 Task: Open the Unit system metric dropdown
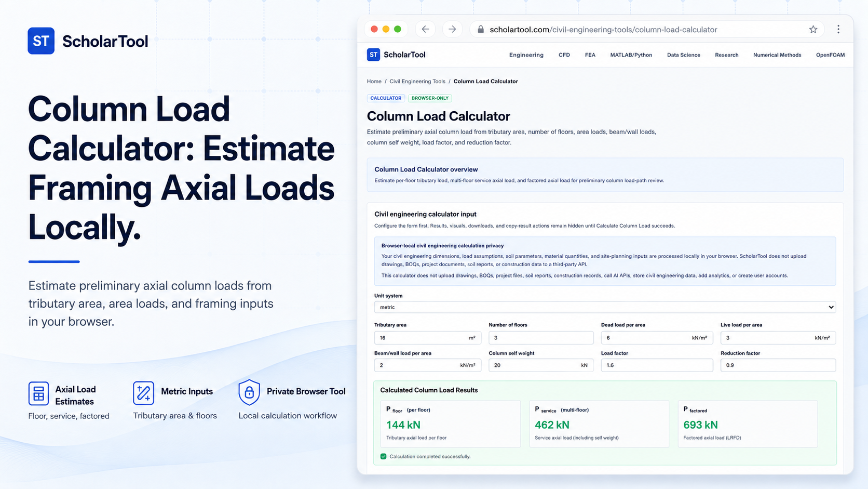click(x=605, y=307)
